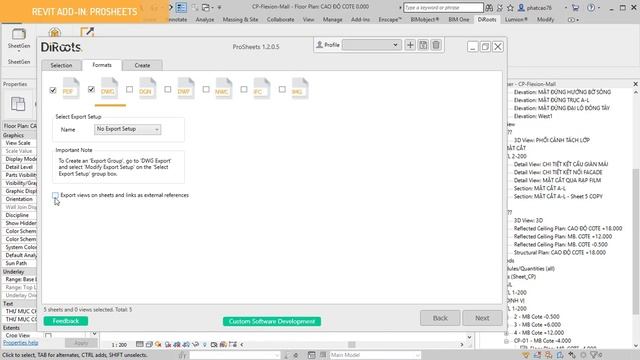Screen dimensions: 640x360
Task: Switch to the Selection tab
Action: pos(61,65)
